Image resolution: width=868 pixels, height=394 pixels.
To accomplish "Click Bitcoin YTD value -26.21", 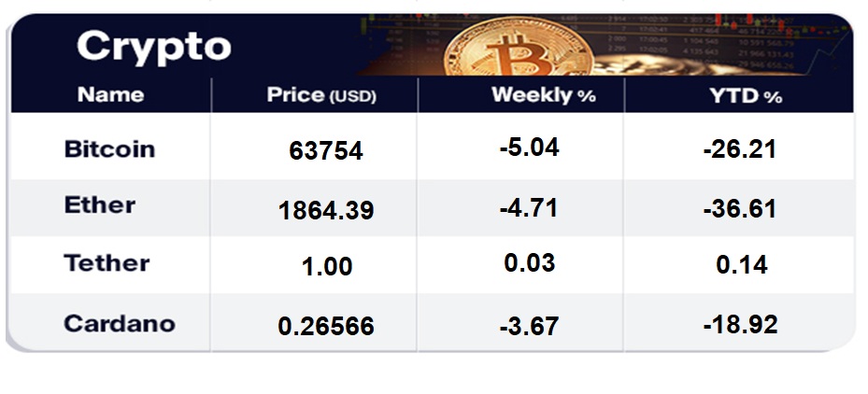I will (x=740, y=148).
